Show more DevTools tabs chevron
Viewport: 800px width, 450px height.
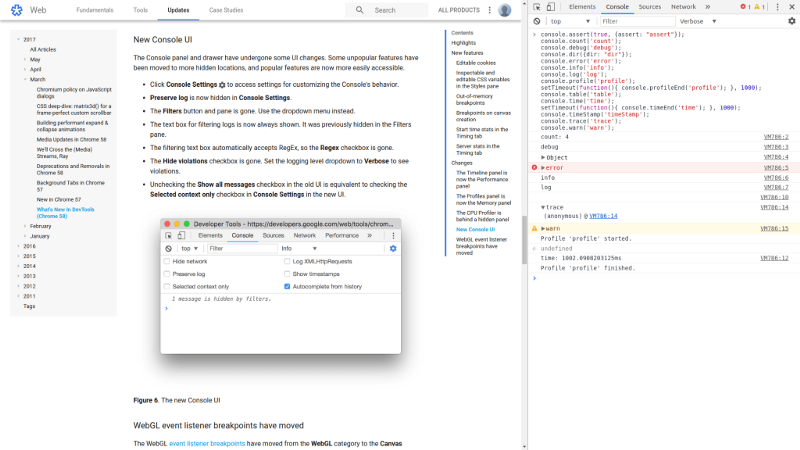click(708, 7)
